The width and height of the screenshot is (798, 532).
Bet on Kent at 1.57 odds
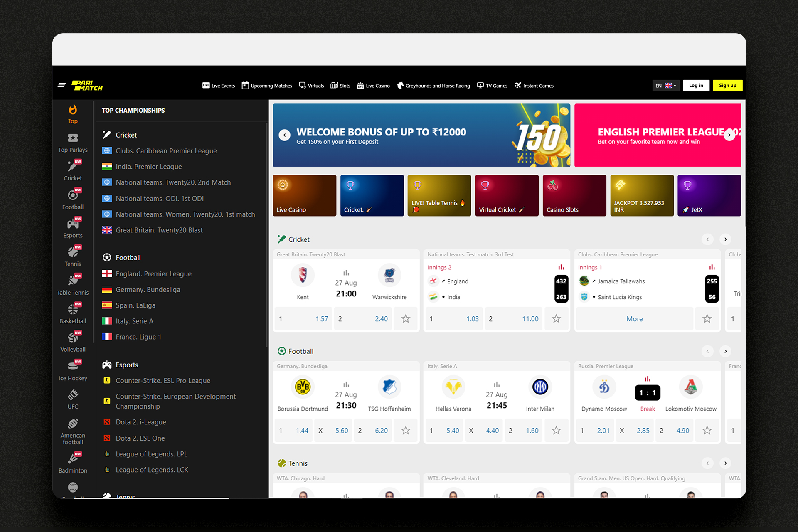(303, 319)
